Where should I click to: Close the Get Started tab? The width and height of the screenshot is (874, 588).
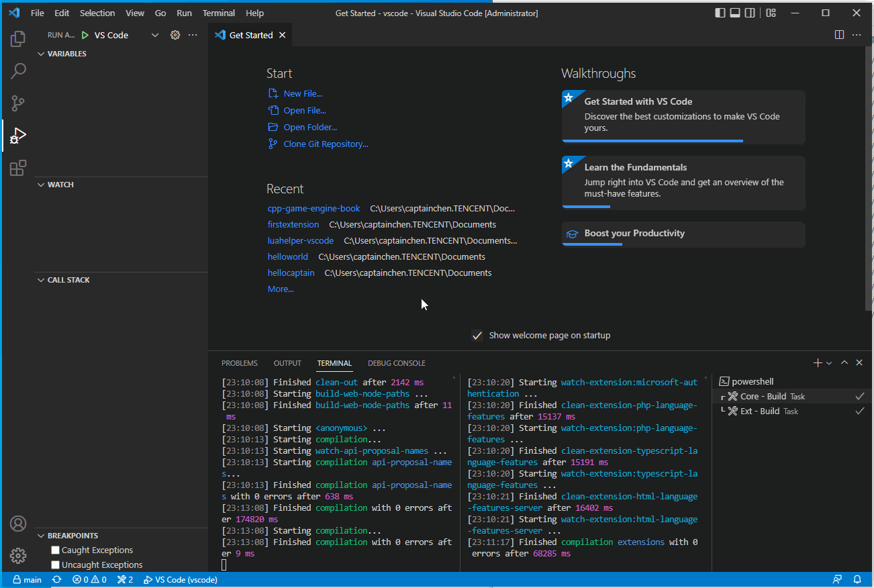[x=283, y=35]
